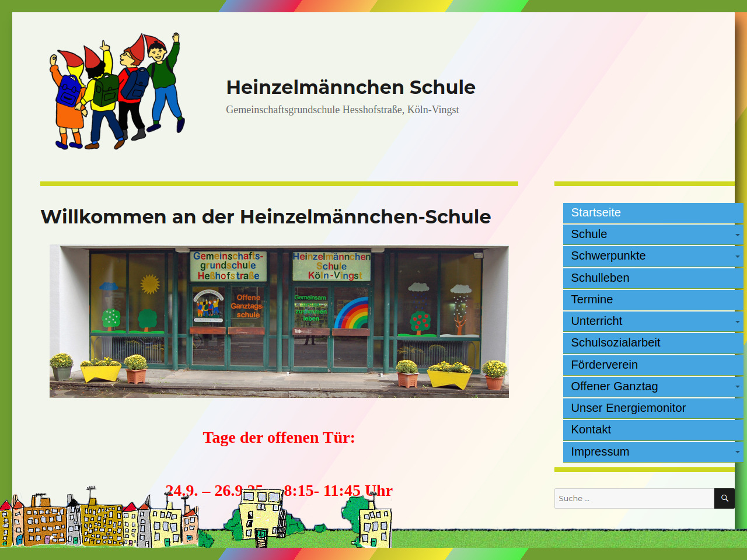Expand the Impressum submenu arrow
This screenshot has height=560, width=747.
point(737,452)
